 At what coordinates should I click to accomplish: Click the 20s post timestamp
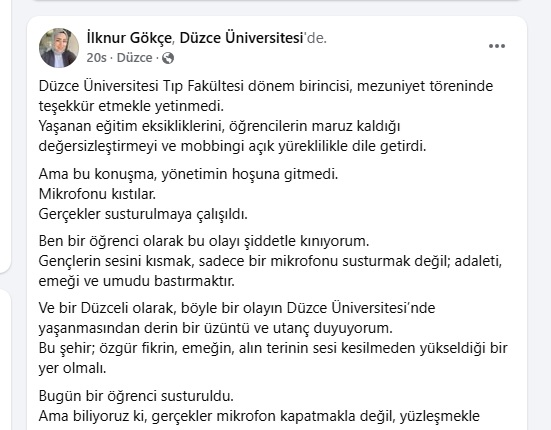pyautogui.click(x=96, y=58)
